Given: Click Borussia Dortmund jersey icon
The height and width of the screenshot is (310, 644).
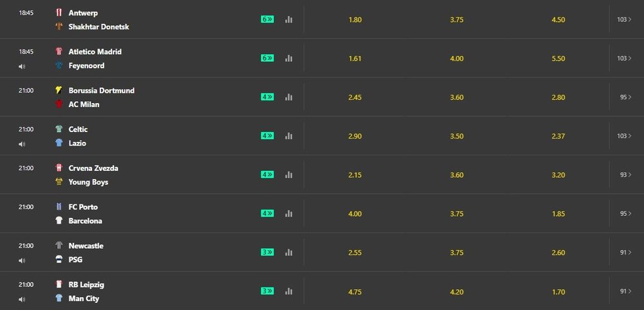Looking at the screenshot, I should point(59,90).
